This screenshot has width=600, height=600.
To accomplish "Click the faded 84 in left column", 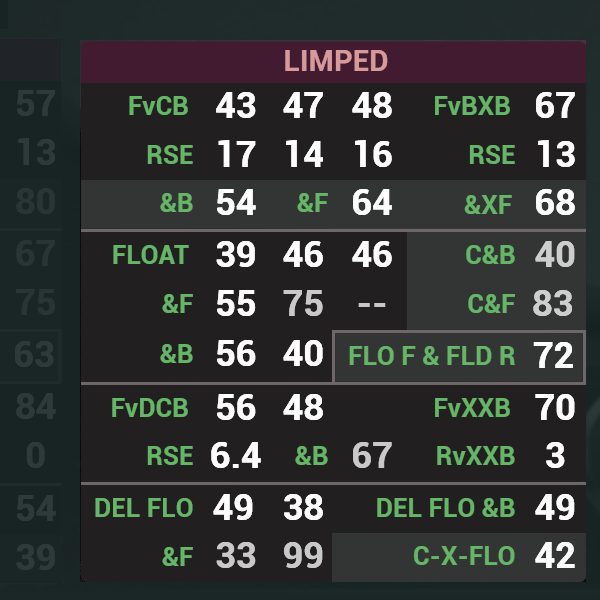I will [x=36, y=407].
